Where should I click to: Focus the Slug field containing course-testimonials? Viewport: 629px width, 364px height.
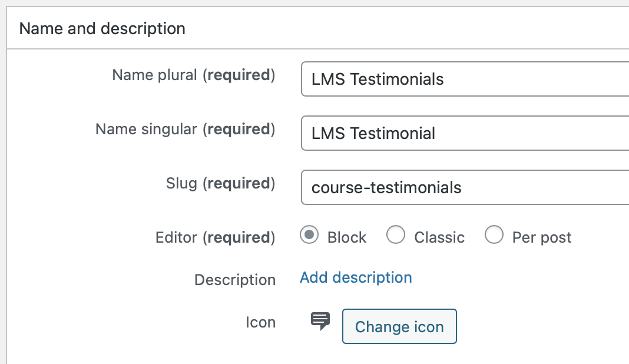point(465,187)
